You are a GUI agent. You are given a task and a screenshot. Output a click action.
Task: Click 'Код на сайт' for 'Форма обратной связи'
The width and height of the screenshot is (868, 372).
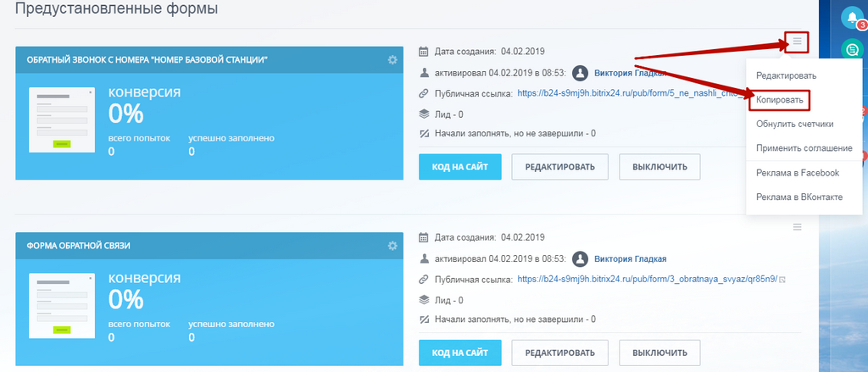(x=460, y=353)
